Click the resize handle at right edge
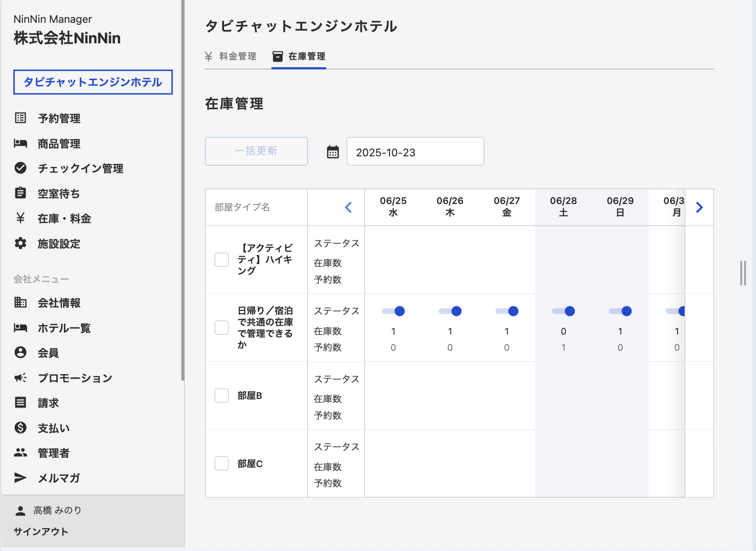 tap(743, 273)
